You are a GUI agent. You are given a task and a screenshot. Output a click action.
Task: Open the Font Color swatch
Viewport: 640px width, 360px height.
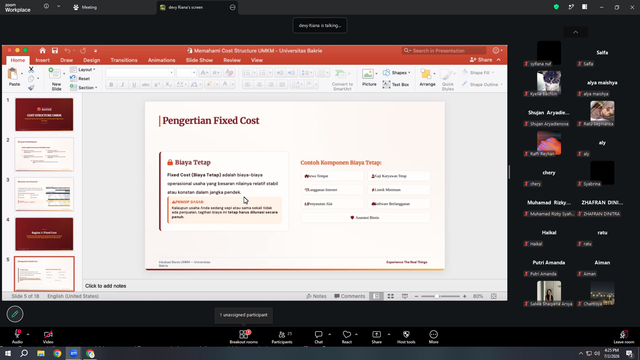(225, 84)
